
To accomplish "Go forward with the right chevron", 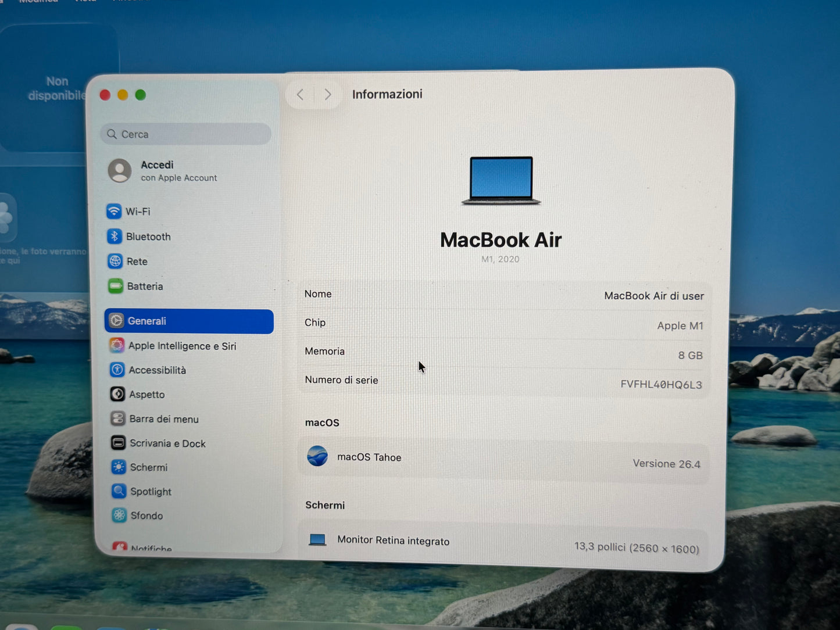I will [x=328, y=94].
